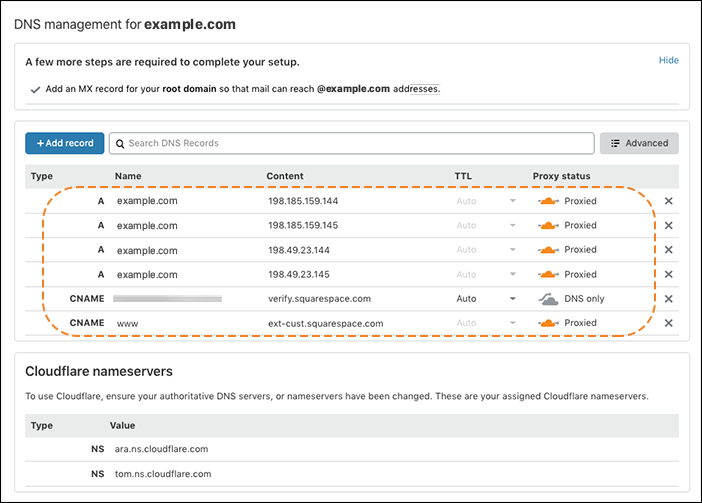Click the Add record button

pos(64,143)
